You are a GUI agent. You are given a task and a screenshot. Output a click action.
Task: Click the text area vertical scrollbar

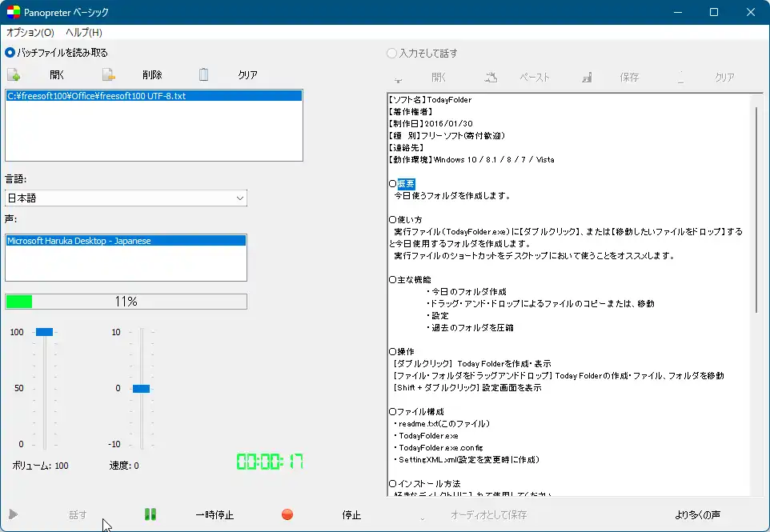(x=756, y=208)
